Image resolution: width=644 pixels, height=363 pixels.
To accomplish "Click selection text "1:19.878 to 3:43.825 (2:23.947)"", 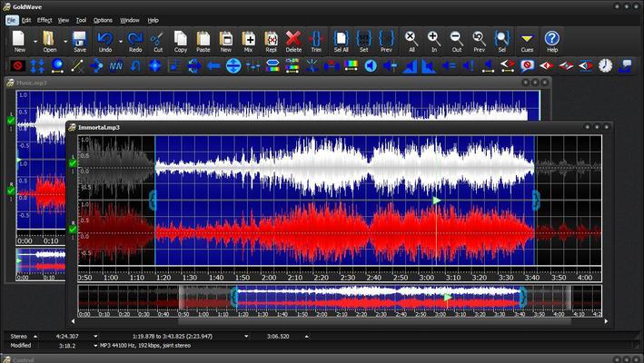I will pyautogui.click(x=173, y=337).
